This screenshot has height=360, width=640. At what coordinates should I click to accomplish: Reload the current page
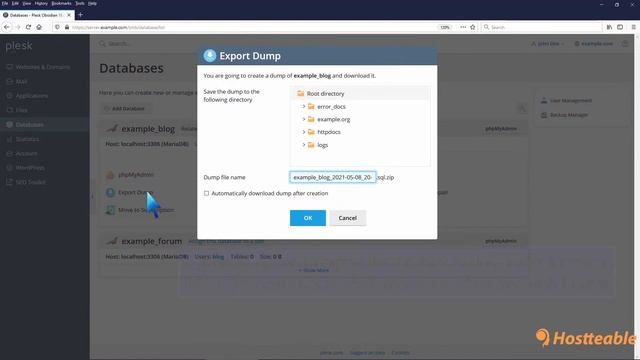(x=28, y=27)
